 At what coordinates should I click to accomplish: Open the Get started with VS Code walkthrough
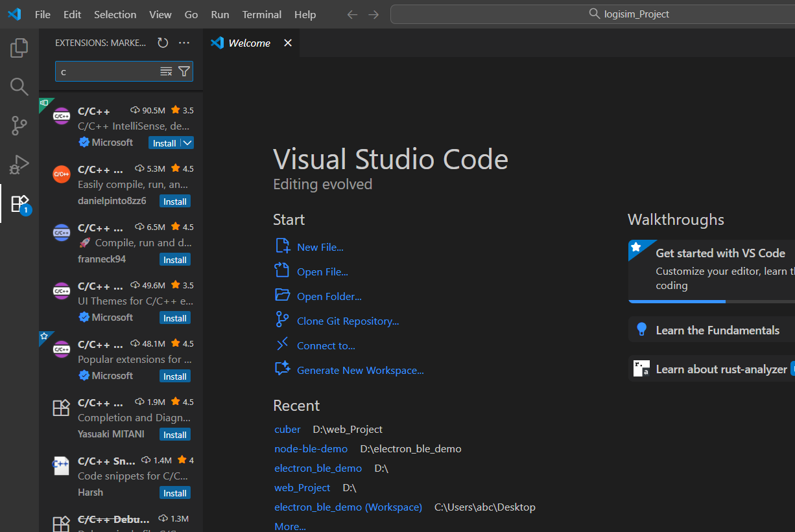[720, 253]
